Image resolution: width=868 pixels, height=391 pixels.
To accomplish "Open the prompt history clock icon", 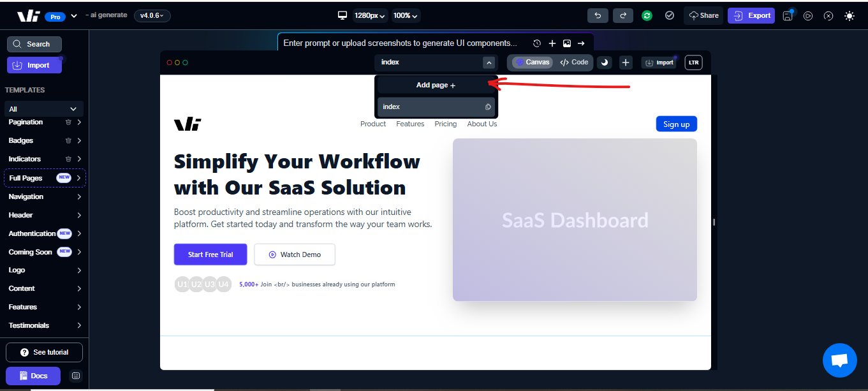I will click(537, 43).
